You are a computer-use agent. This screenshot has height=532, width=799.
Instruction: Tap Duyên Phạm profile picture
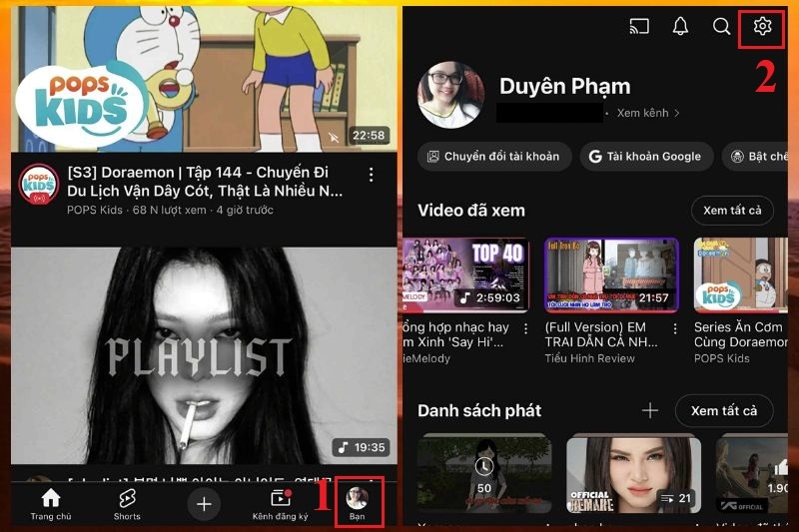pos(450,95)
